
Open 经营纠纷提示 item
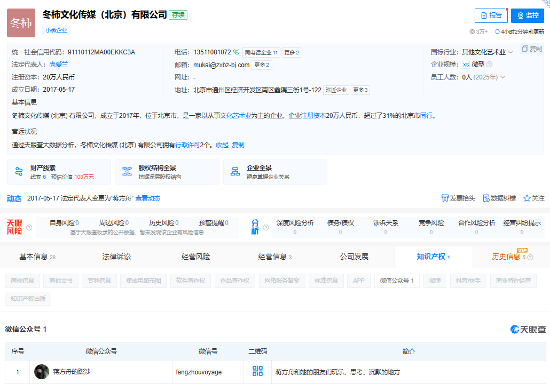pos(522,227)
